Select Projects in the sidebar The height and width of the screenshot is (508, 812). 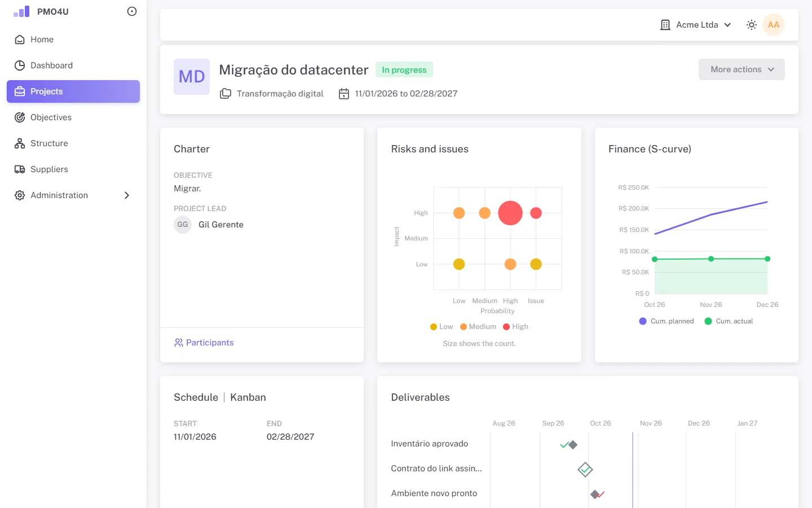coord(73,91)
